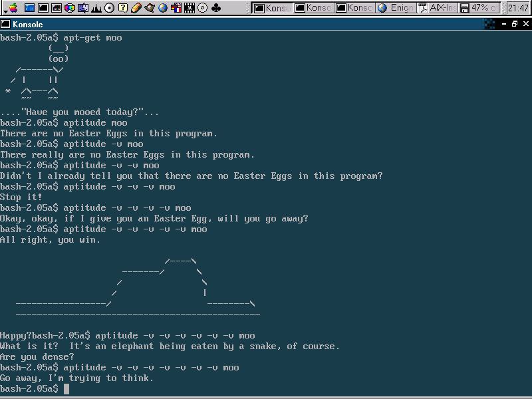Click the line 'Have you mooed today?'
This screenshot has width=532, height=399.
(x=80, y=112)
